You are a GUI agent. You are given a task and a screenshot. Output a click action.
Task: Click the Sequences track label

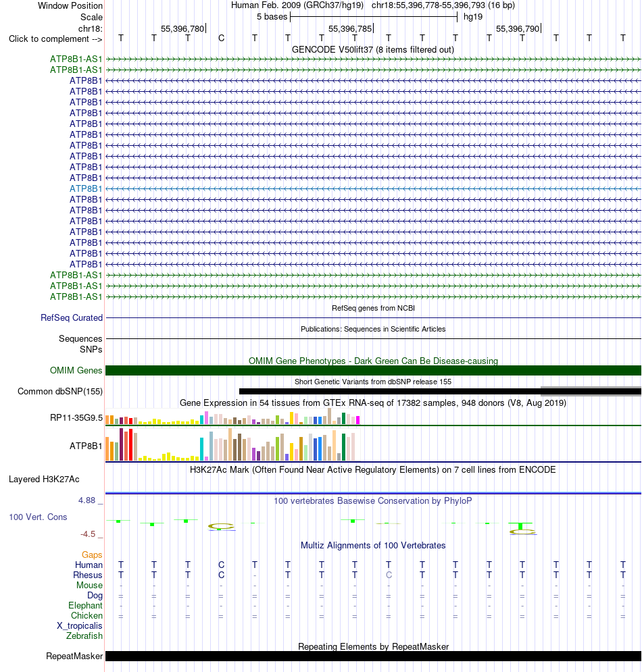80,338
